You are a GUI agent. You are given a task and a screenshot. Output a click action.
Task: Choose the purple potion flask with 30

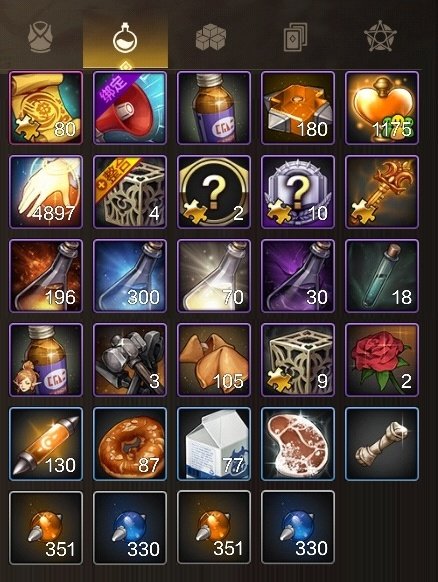pos(298,276)
